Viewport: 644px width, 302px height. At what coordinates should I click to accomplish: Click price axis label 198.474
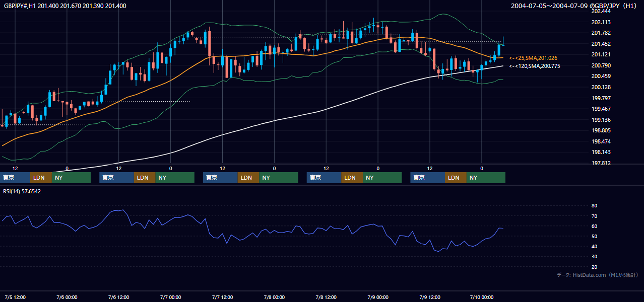[601, 141]
